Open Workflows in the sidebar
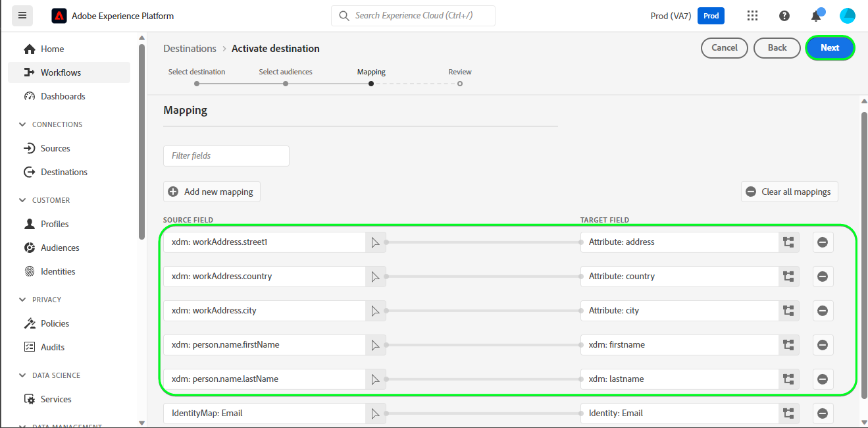Image resolution: width=868 pixels, height=428 pixels. click(69, 72)
